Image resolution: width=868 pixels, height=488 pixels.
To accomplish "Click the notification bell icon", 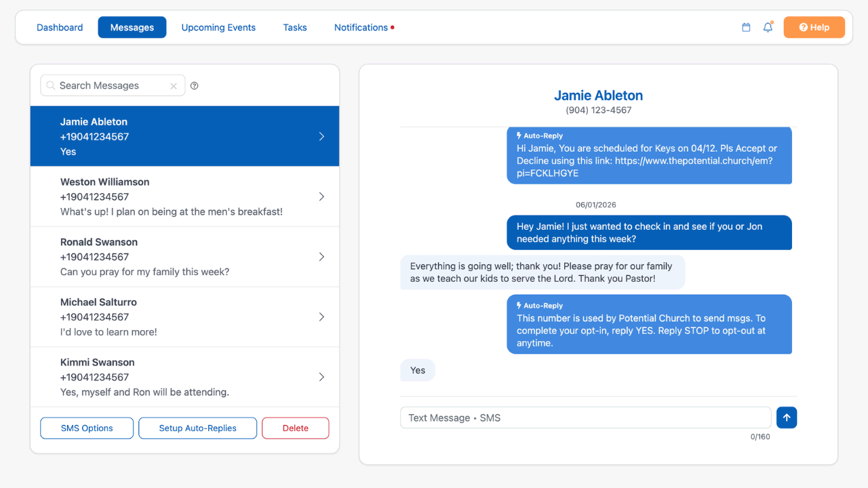I will pos(768,28).
